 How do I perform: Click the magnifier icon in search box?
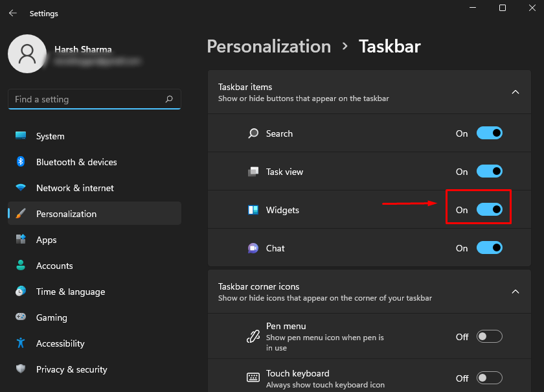point(169,99)
